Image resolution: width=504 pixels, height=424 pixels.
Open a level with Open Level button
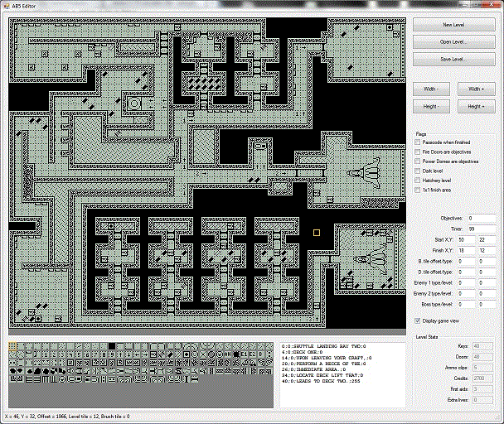[454, 41]
